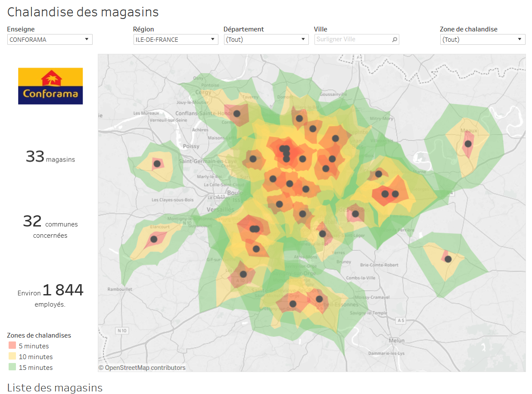Click the magnifier icon in the Ville filter
Screen dimensions: 532x394
(395, 39)
